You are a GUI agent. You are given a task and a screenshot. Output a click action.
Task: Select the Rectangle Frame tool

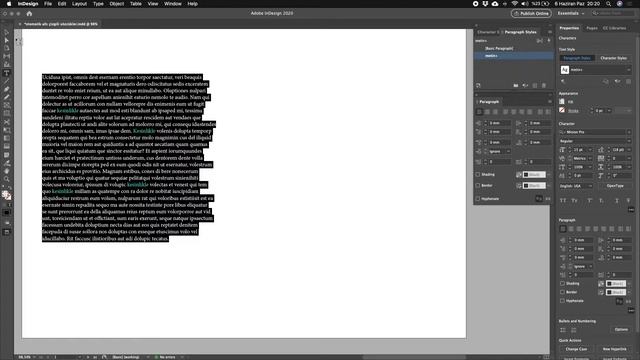click(x=7, y=106)
